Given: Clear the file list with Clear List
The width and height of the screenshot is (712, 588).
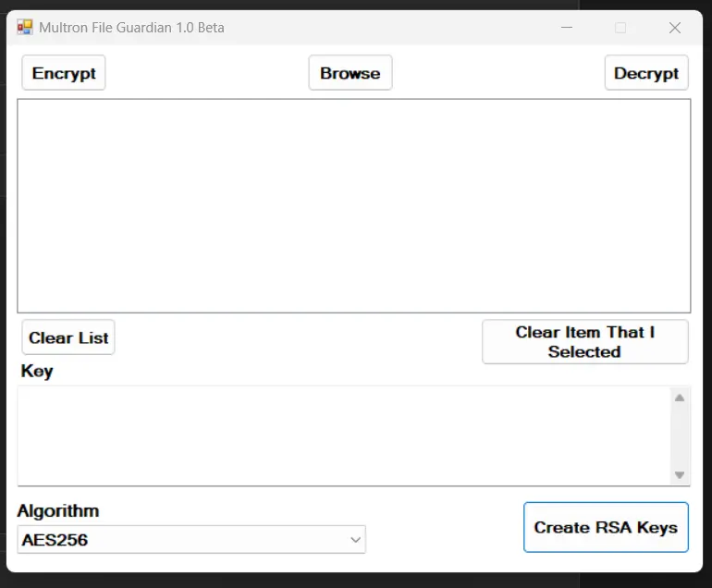Looking at the screenshot, I should 68,337.
